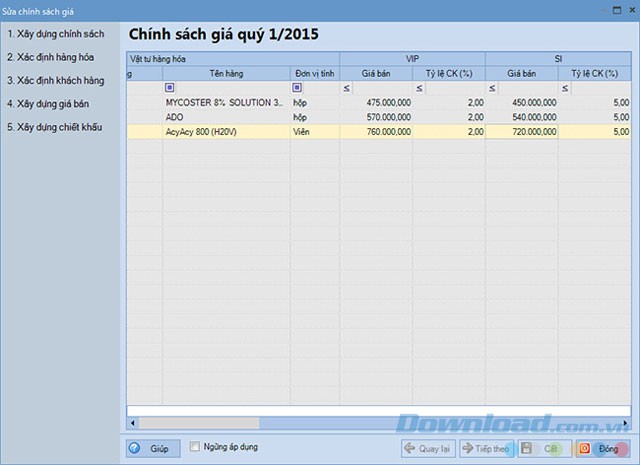Enable the Ngừng áp dụng checkbox
Screen dimensions: 640x465
(196, 447)
